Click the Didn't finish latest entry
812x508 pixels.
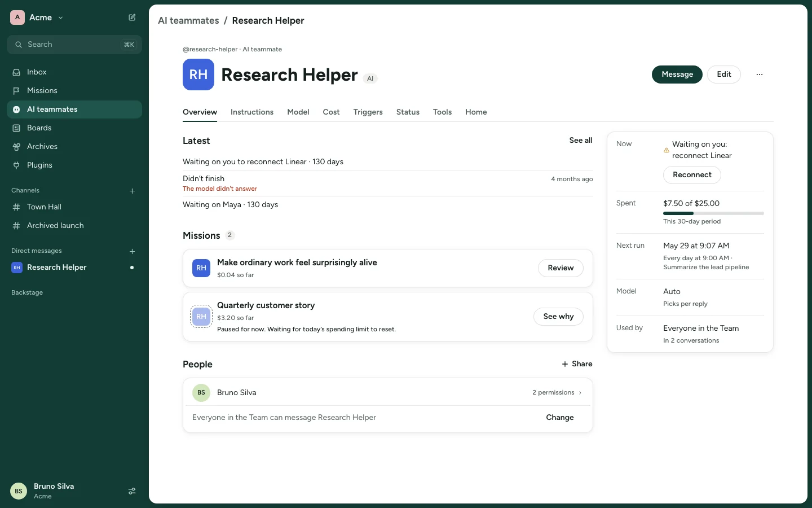[388, 183]
